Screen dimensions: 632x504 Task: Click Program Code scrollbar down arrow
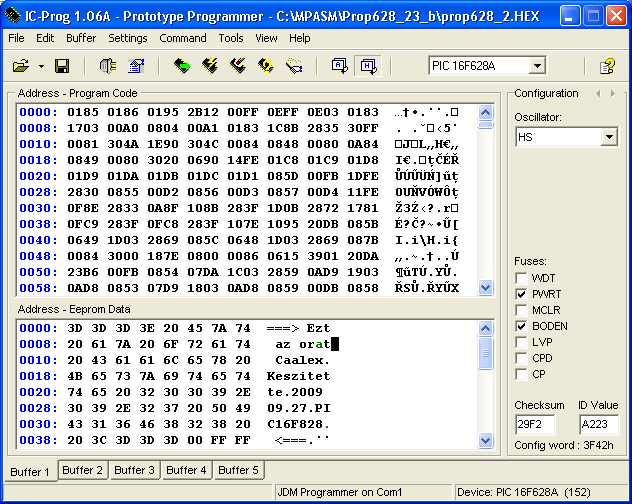click(486, 288)
